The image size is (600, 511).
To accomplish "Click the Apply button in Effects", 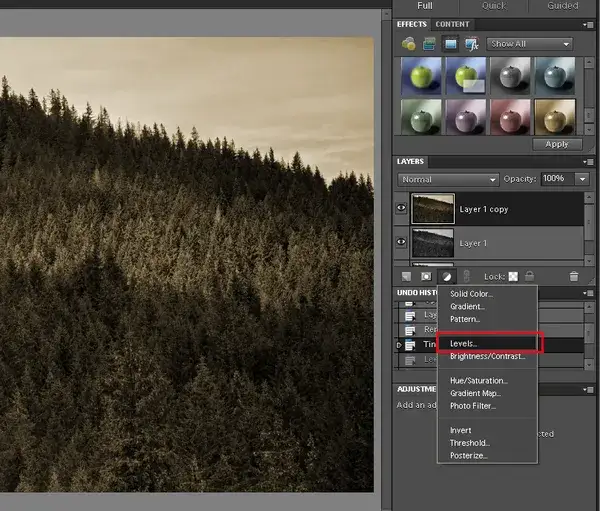I will pos(556,144).
